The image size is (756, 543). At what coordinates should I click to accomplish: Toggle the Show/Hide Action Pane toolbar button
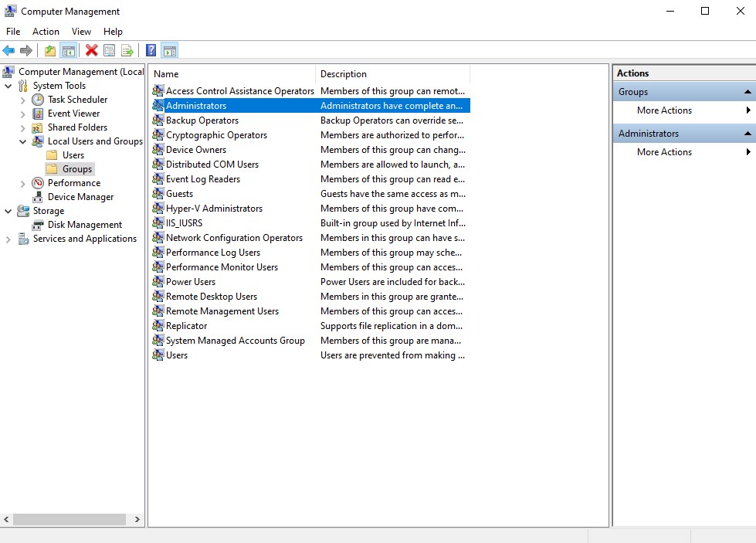click(168, 50)
